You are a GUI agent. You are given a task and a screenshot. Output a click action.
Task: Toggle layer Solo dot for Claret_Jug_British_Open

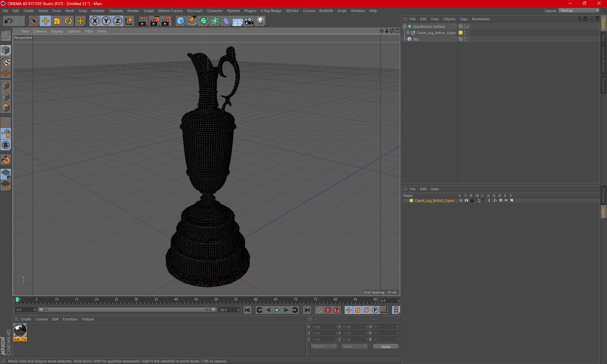coord(461,200)
